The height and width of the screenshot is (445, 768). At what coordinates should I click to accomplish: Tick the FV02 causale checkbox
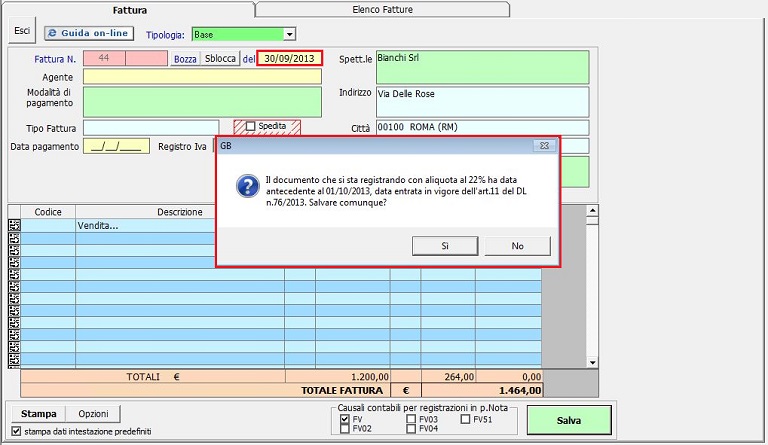pyautogui.click(x=345, y=429)
